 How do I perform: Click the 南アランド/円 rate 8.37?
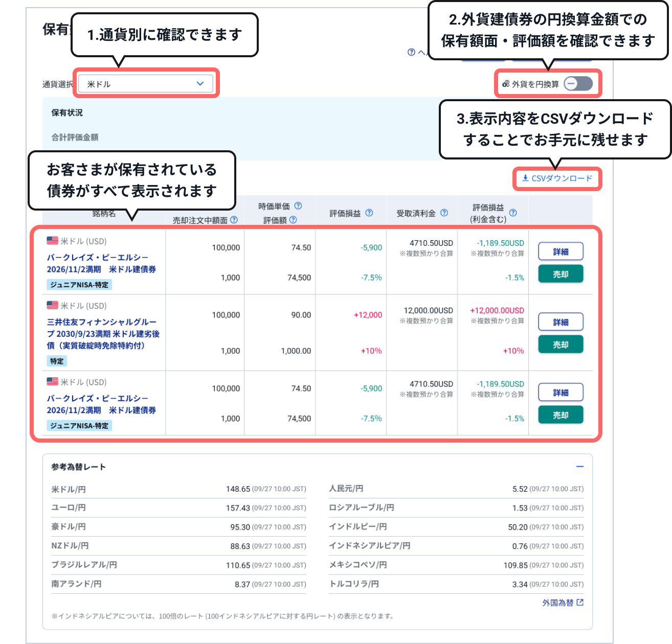pos(242,584)
